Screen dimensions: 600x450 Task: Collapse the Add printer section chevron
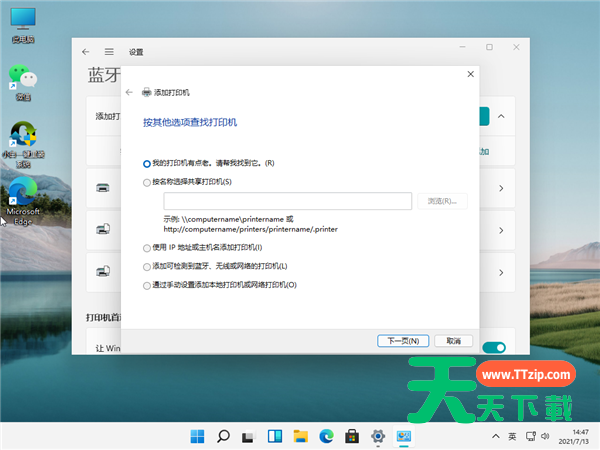tap(501, 116)
